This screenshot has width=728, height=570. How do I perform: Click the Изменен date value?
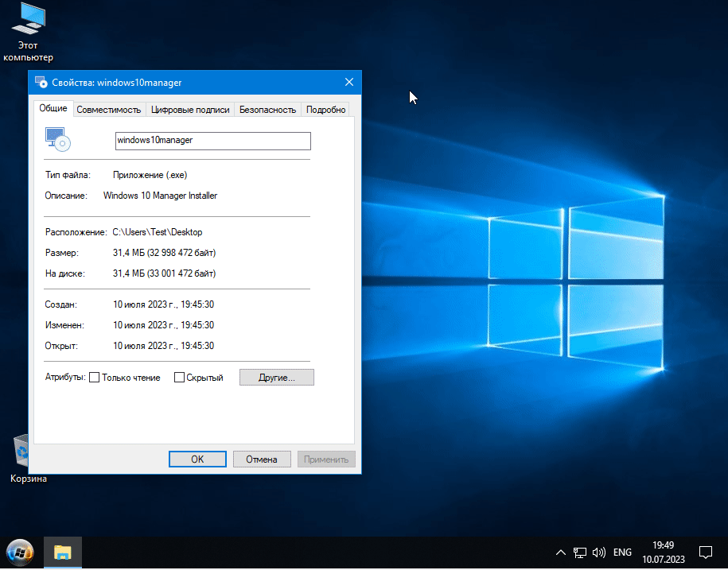163,325
